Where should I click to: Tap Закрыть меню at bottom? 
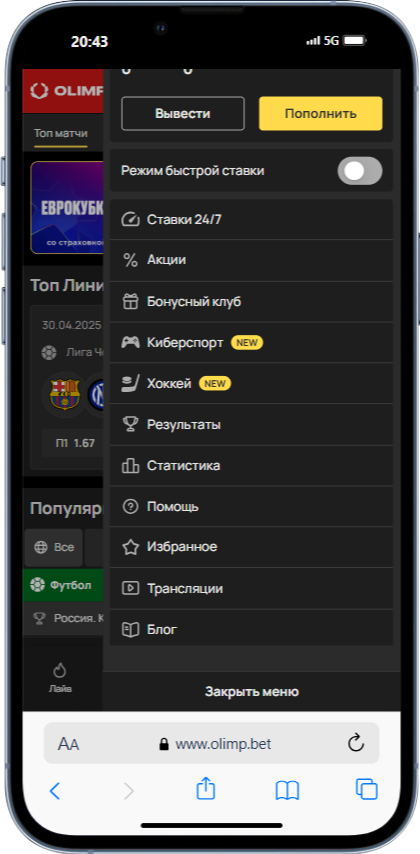[252, 692]
